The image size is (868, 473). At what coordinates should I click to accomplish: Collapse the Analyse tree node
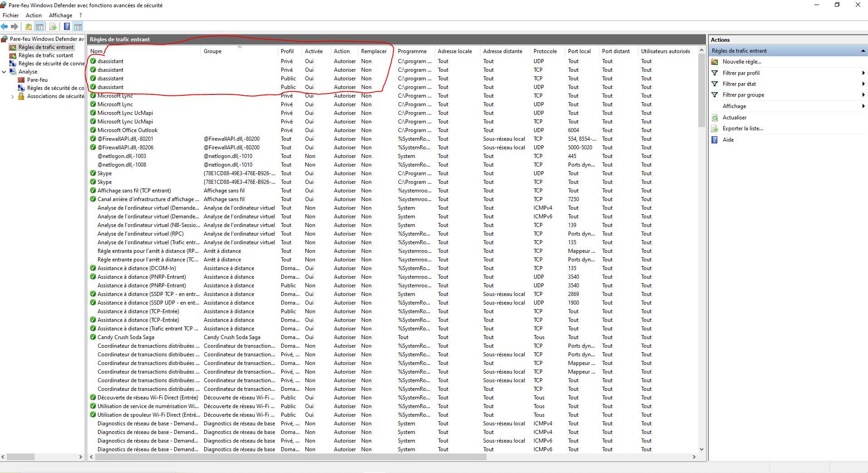point(4,72)
